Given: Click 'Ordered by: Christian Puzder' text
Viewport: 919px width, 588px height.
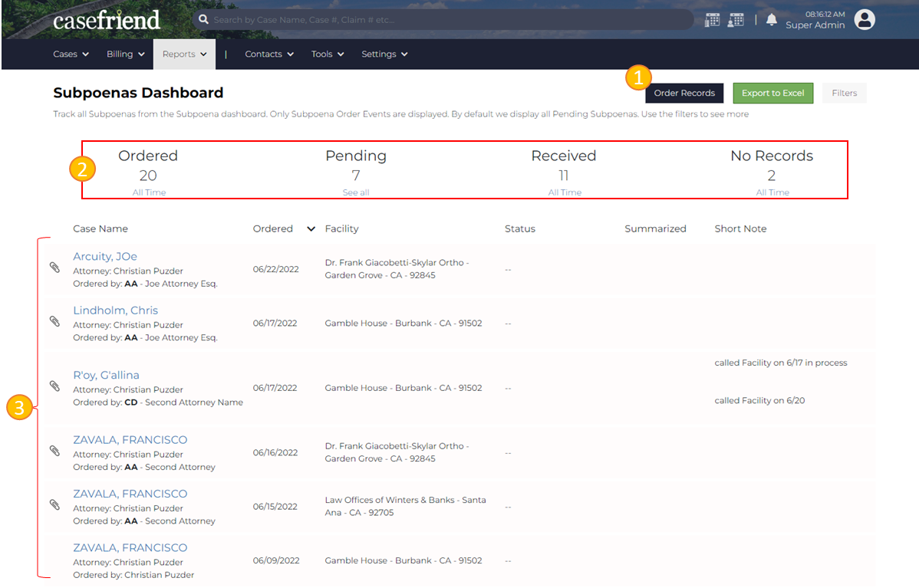Looking at the screenshot, I should pos(133,575).
